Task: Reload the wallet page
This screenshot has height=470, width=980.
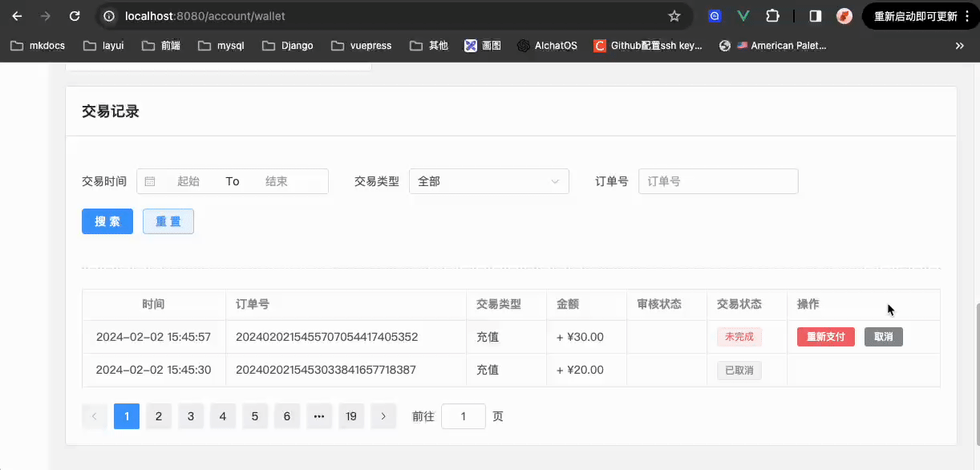Action: tap(75, 16)
